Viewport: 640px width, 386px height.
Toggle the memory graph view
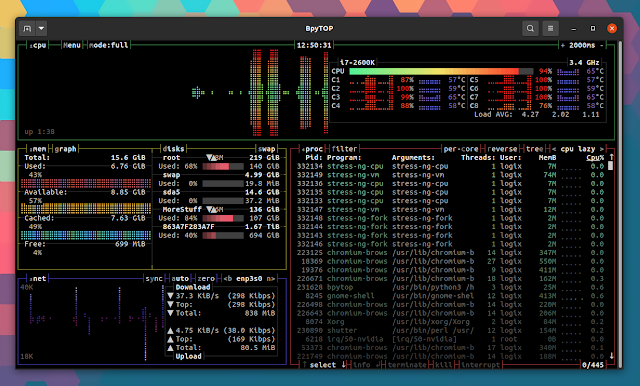(65, 149)
